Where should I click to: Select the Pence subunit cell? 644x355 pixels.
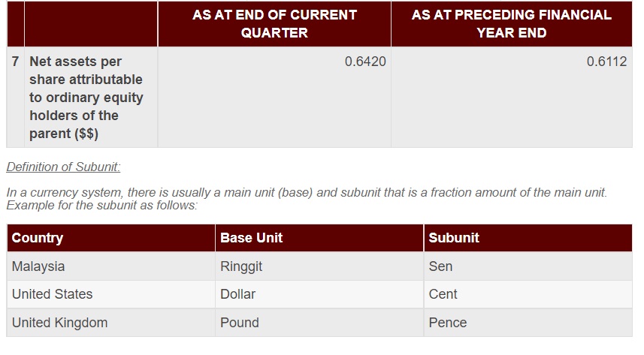[x=528, y=323]
